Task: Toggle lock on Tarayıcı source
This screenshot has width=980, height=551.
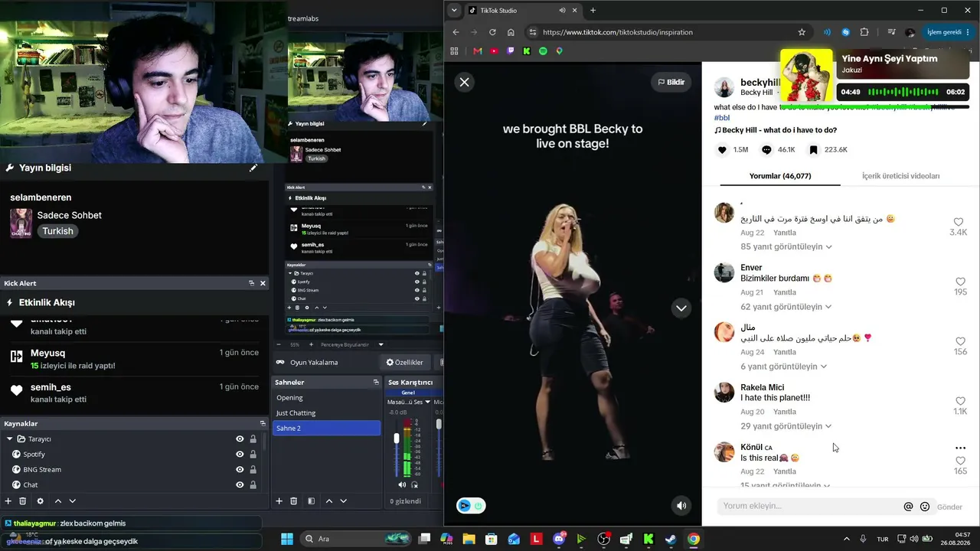Action: tap(253, 439)
